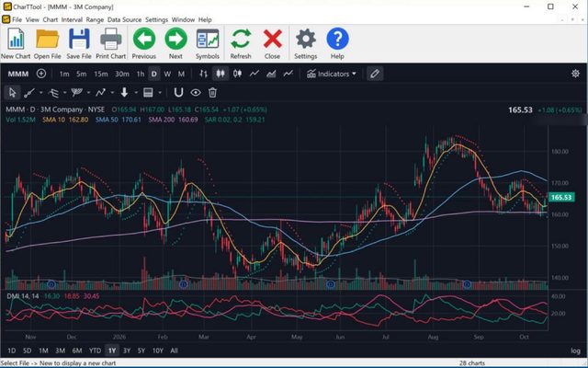Set range to 1Y
The width and height of the screenshot is (588, 368).
click(112, 351)
